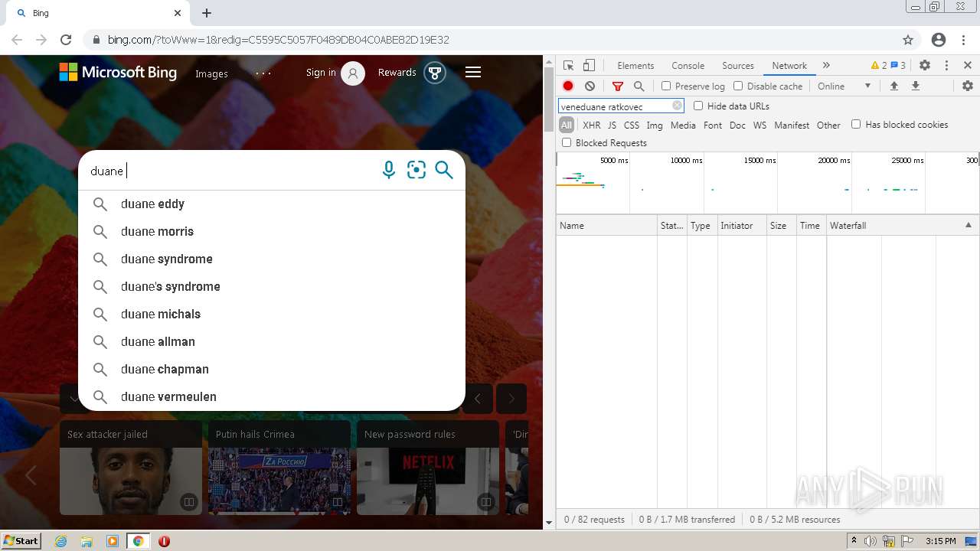Switch to Console tab
Image resolution: width=980 pixels, height=551 pixels.
[x=688, y=65]
